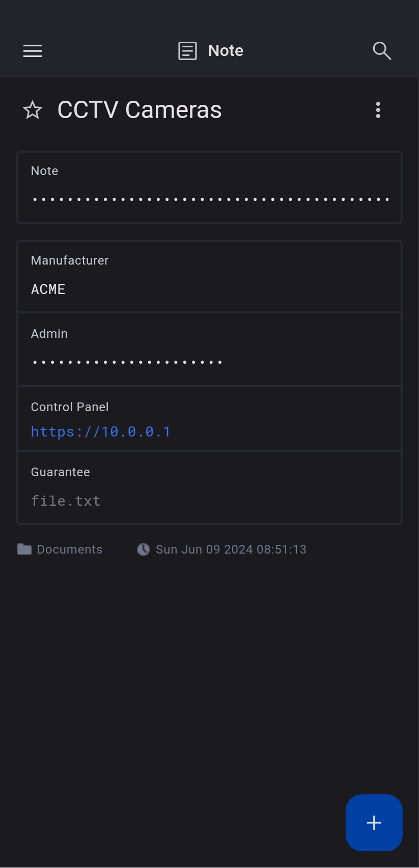Open the three-dot options menu
Viewport: 419px width, 868px height.
378,110
